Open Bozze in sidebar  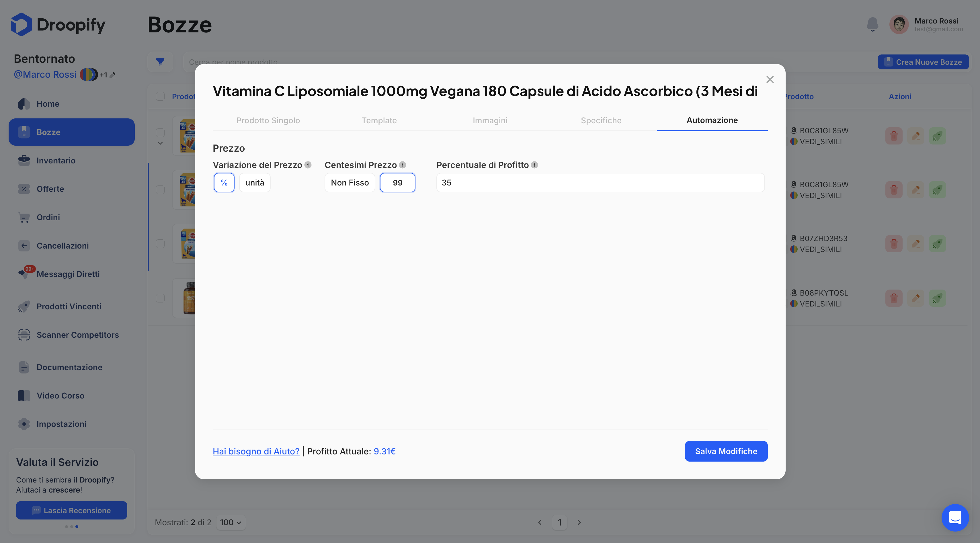(x=71, y=132)
